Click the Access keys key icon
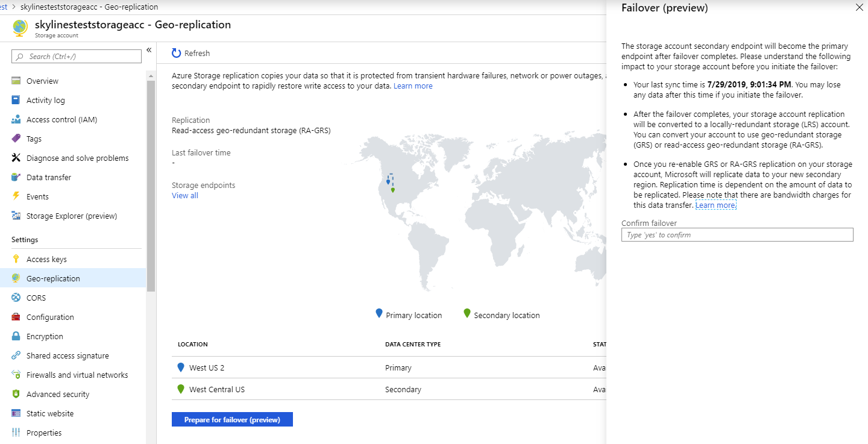Viewport: 868px width, 444px height. coord(16,259)
